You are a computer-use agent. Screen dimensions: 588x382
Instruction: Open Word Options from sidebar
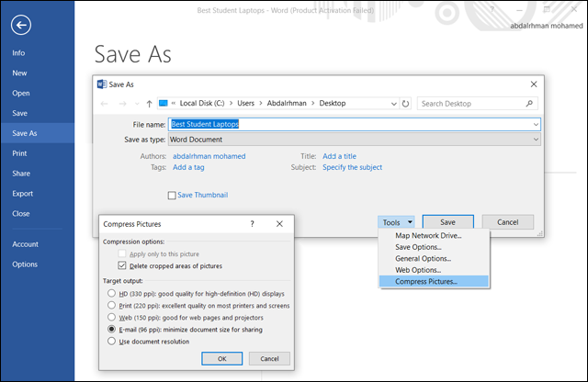coord(38,264)
